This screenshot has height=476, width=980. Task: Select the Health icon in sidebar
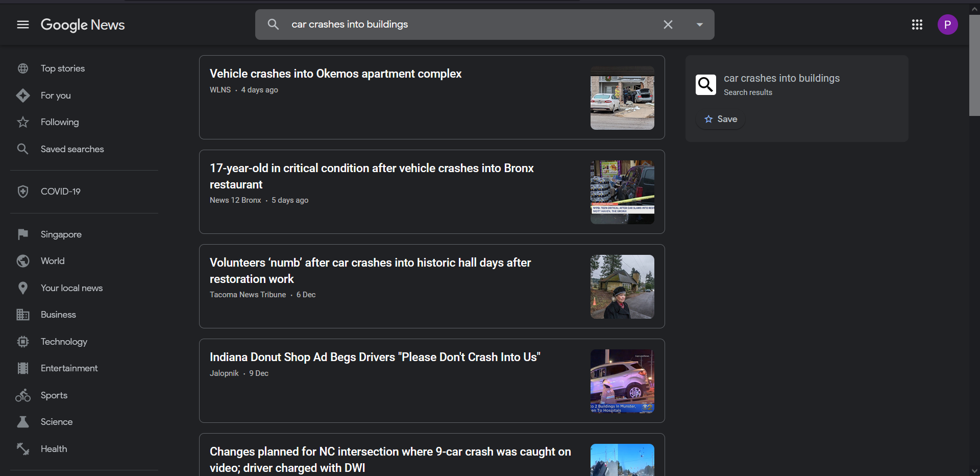[x=23, y=449]
